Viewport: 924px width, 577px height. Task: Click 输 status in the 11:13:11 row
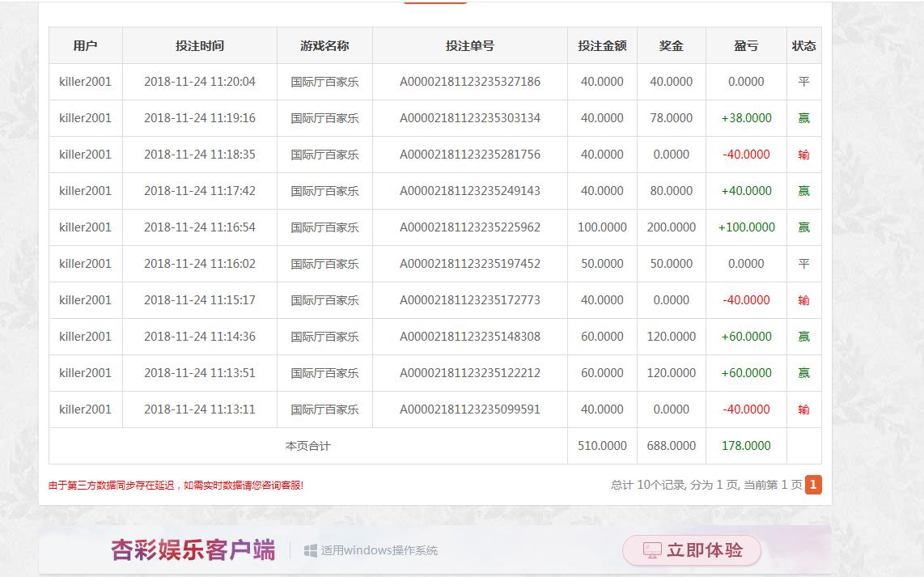pos(803,409)
